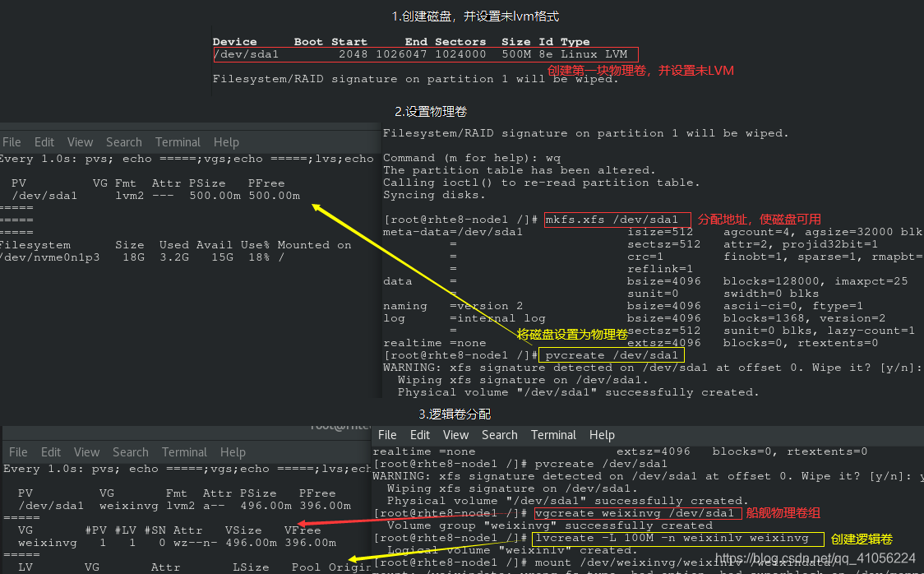Viewport: 924px width, 574px height.
Task: Click the 1026047 End sector value
Action: [401, 54]
